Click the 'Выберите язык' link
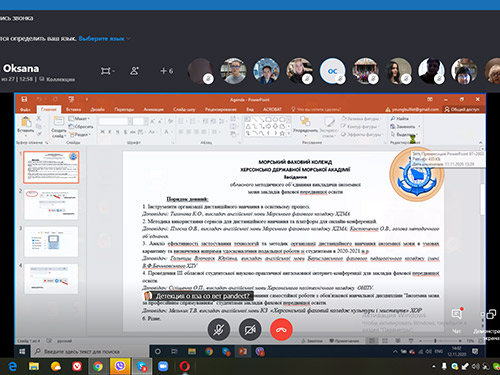Viewport: 500px width, 375px height. (102, 39)
